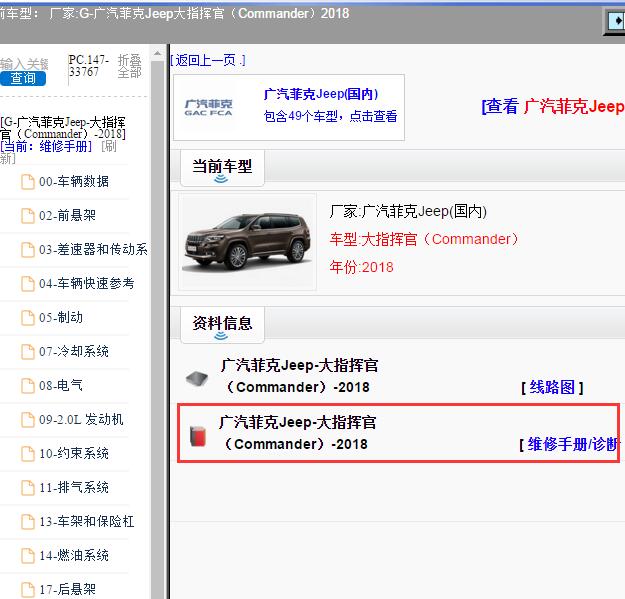Viewport: 625px width, 599px height.
Task: Click the arrow button at top-right corner
Action: point(615,21)
